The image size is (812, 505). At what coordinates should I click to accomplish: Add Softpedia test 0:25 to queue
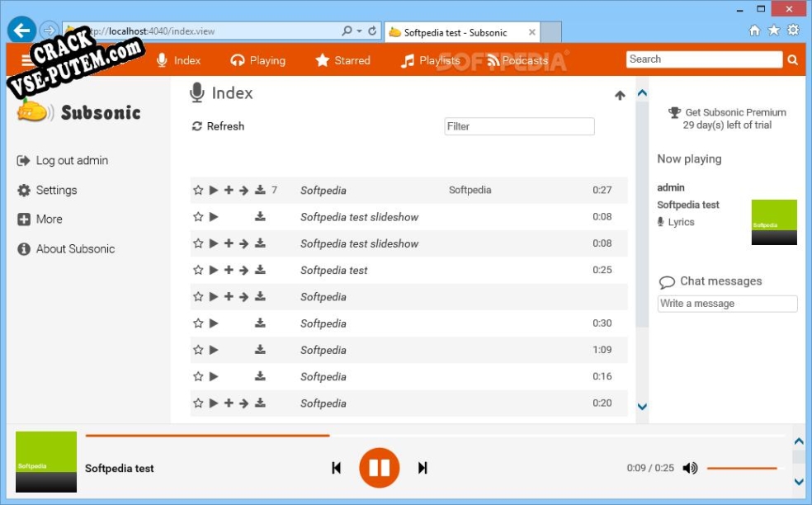coord(229,270)
